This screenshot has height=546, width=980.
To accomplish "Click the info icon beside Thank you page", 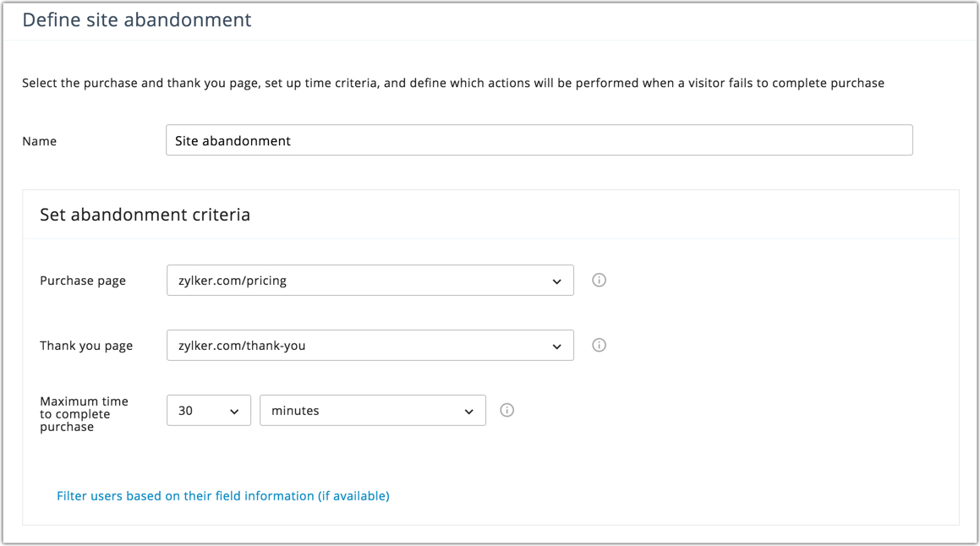I will 599,346.
